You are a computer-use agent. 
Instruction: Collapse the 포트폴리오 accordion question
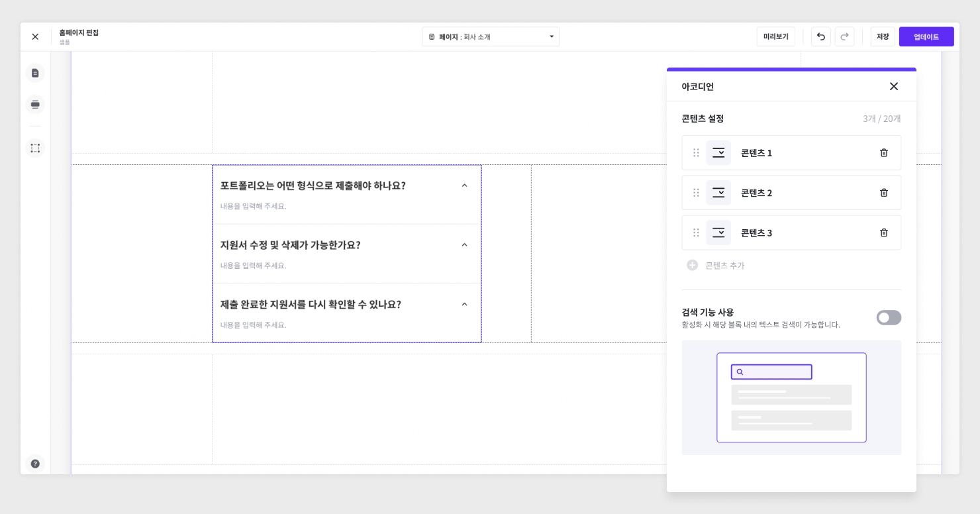[464, 185]
